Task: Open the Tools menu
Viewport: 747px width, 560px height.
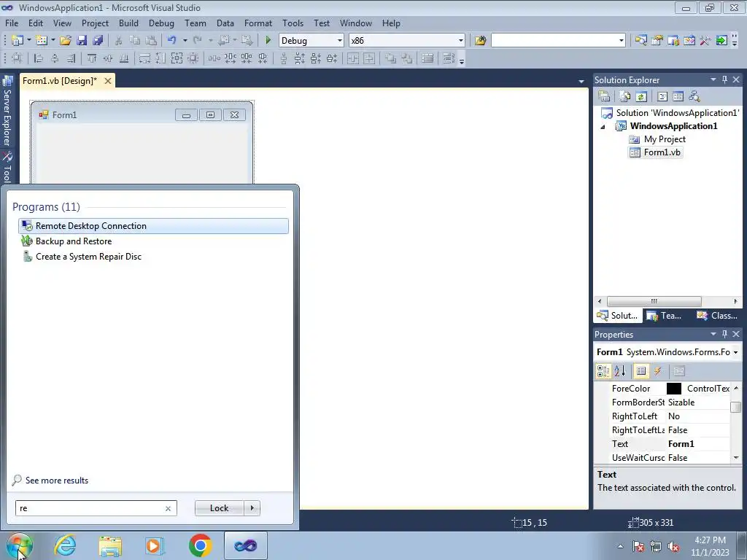Action: pos(293,23)
